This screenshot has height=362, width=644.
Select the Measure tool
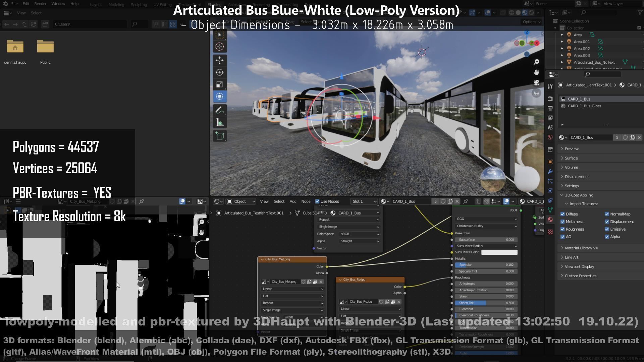click(220, 123)
